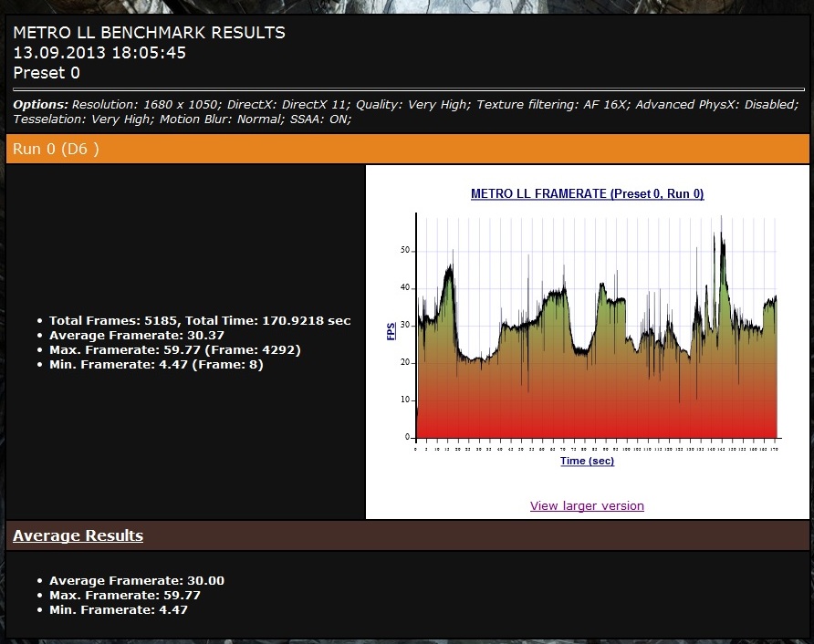Viewport: 814px width, 644px height.
Task: Select the Motion Blur: Normal option text
Action: pos(222,119)
